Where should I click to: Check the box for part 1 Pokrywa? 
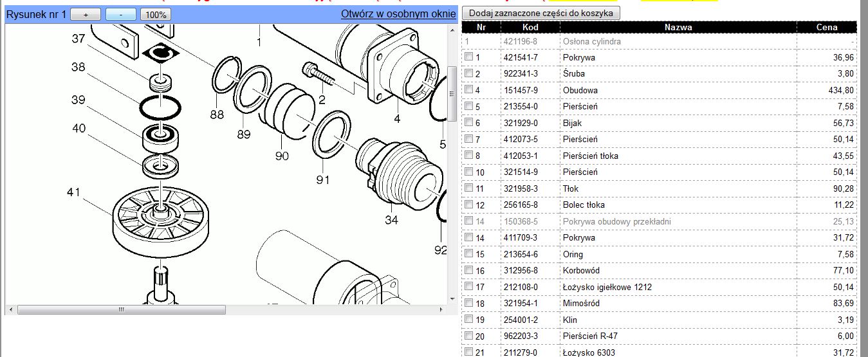click(x=469, y=57)
